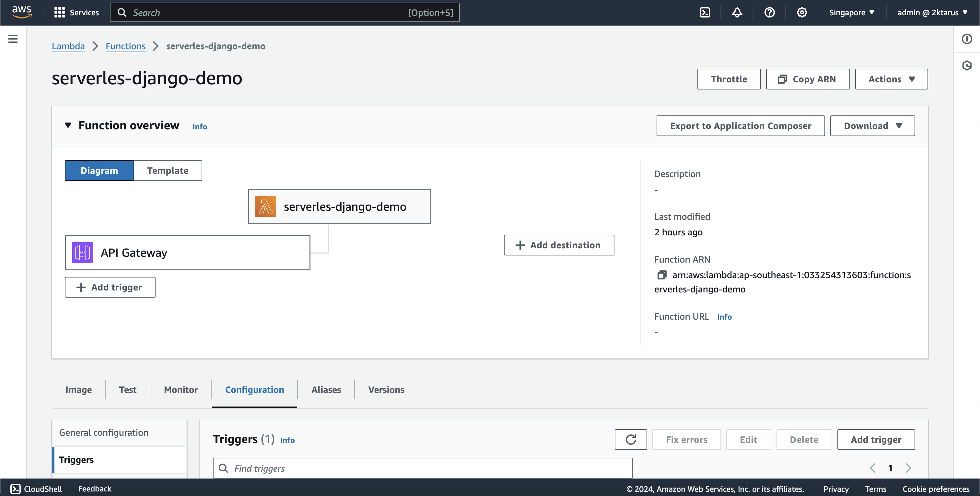Open the Lambda breadcrumb link
The width and height of the screenshot is (980, 496).
coord(68,46)
